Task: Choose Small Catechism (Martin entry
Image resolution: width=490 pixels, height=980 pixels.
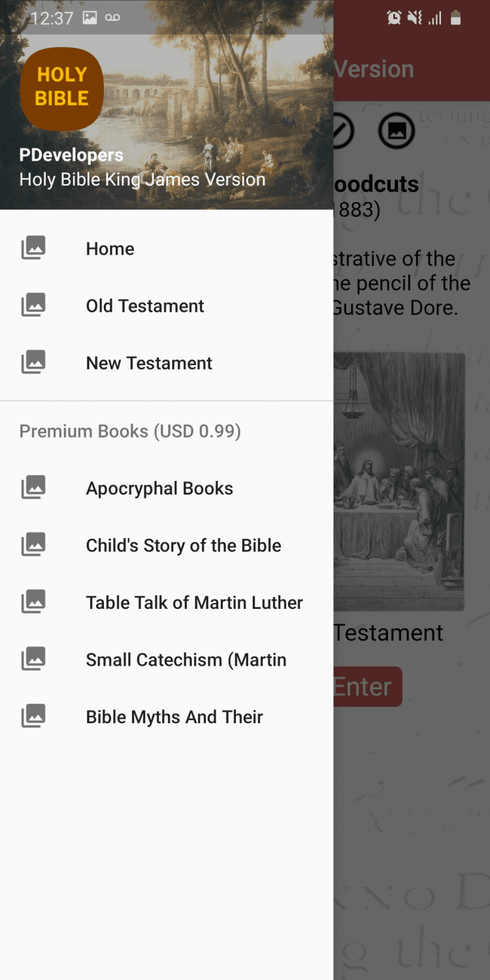Action: click(186, 660)
